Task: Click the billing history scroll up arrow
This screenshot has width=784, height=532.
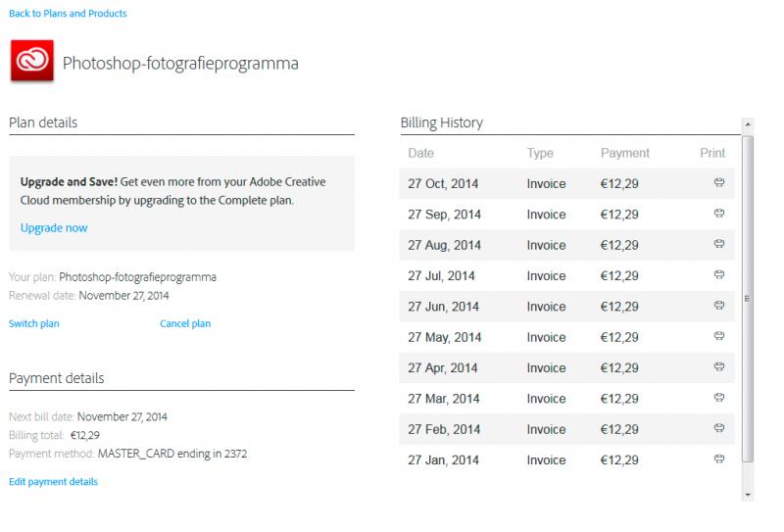Action: tap(748, 124)
